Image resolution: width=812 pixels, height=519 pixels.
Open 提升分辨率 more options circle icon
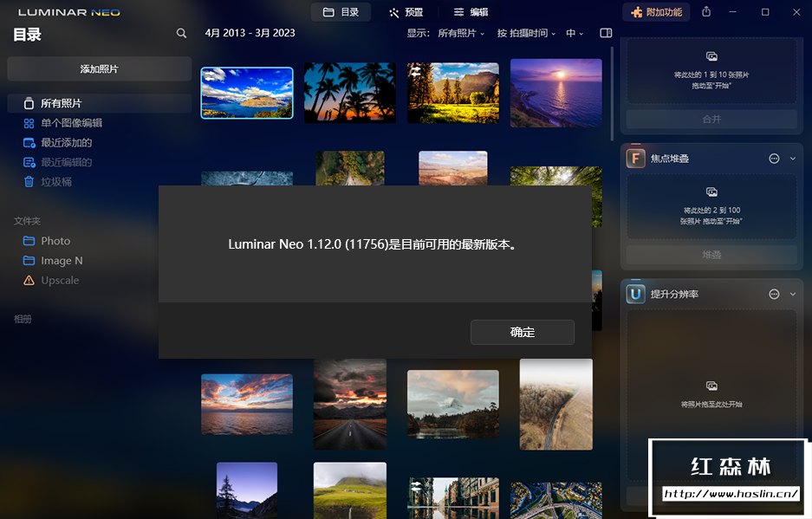774,295
